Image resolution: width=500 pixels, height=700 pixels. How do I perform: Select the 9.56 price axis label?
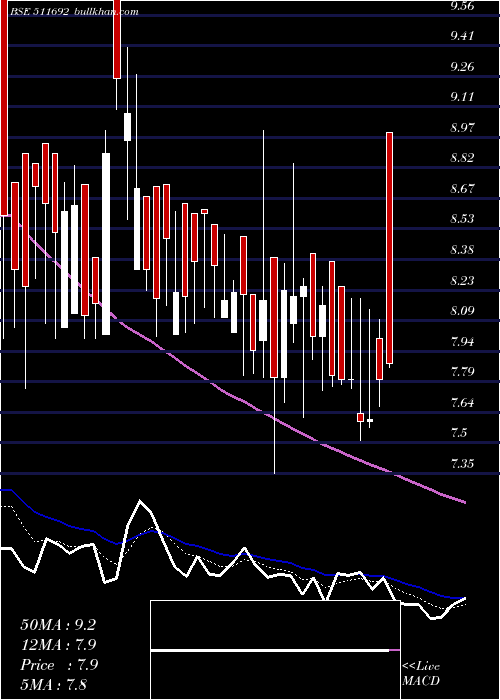point(462,6)
